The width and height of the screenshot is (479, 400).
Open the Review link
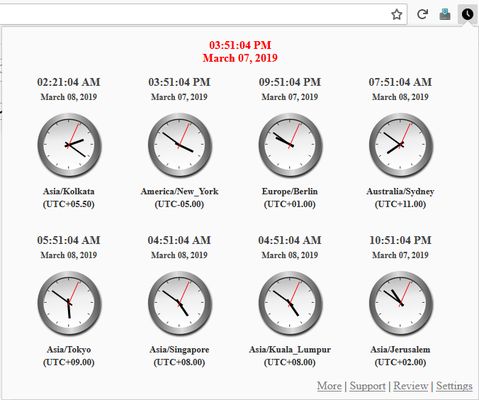pyautogui.click(x=411, y=386)
